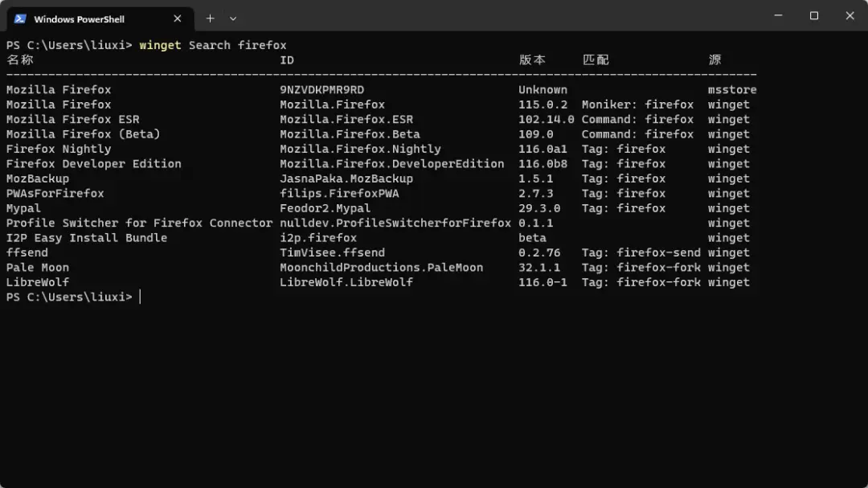Click the PWAsForFirefox package name
This screenshot has height=488, width=868.
click(55, 193)
